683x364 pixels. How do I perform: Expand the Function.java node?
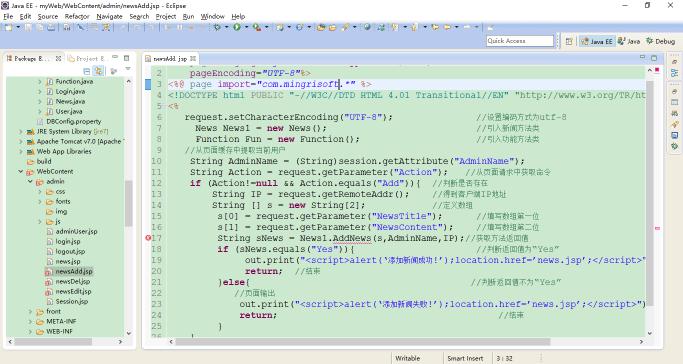point(40,81)
